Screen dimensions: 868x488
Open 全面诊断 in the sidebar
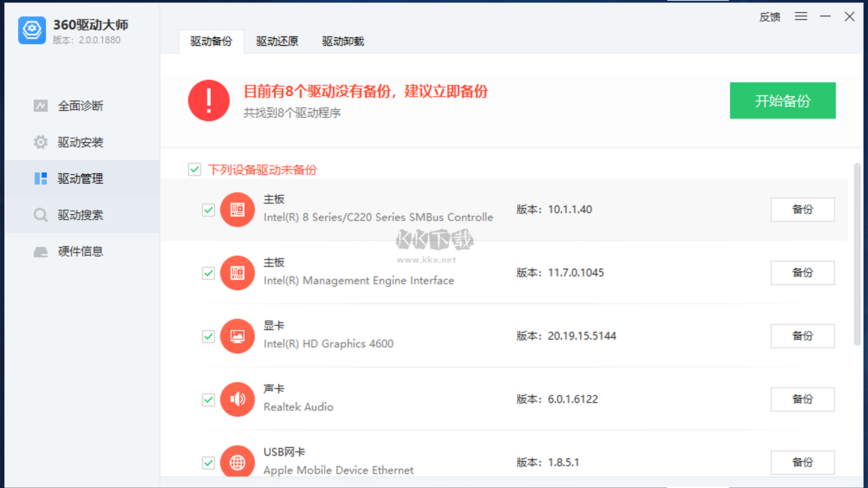click(82, 106)
